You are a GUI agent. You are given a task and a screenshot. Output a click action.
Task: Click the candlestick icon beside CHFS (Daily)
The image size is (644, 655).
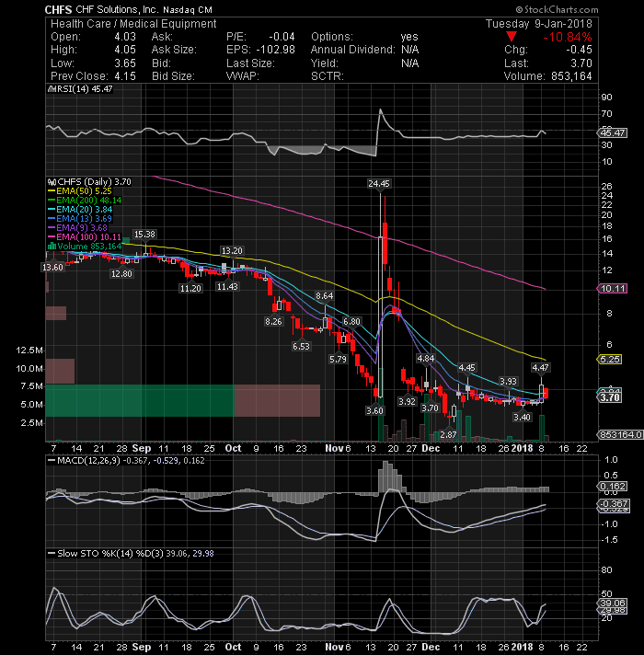click(52, 182)
